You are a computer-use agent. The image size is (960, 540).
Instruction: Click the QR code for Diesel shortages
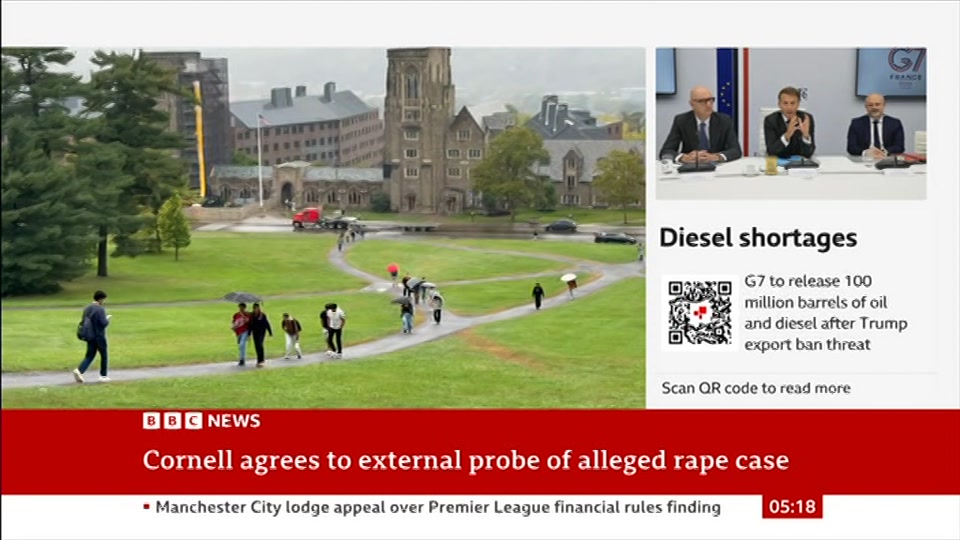point(700,312)
